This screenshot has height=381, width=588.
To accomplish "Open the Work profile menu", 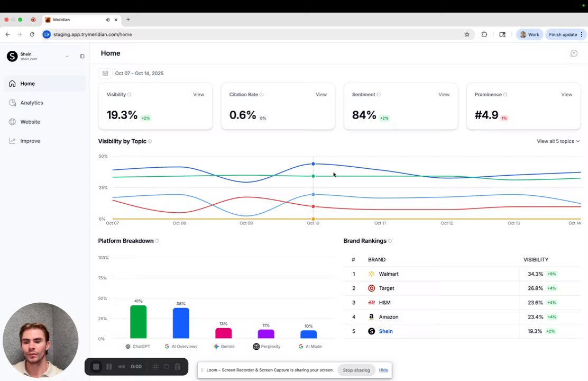I will point(529,34).
